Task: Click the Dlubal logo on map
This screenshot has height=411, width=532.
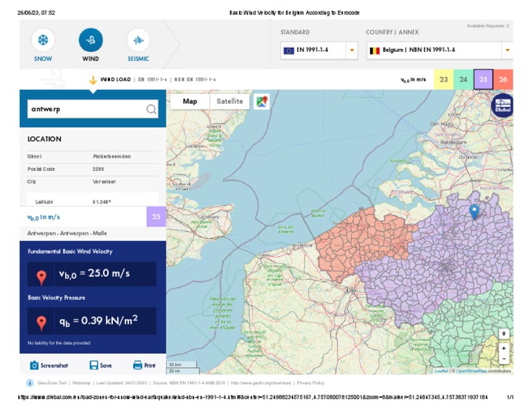Action: [x=502, y=105]
